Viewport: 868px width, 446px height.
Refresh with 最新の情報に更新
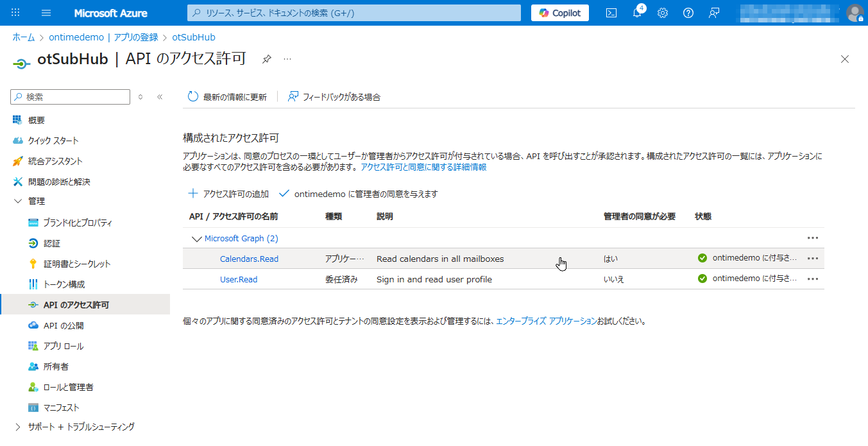point(227,97)
